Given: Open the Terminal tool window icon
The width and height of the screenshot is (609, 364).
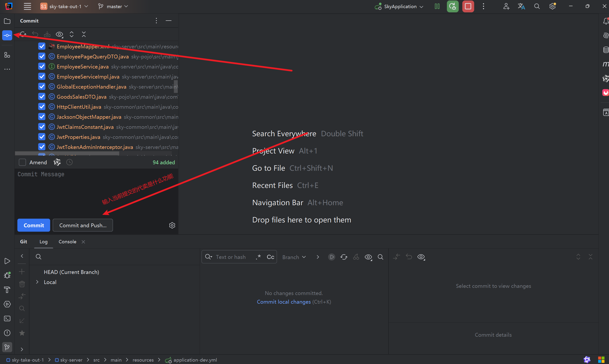Looking at the screenshot, I should (7, 318).
